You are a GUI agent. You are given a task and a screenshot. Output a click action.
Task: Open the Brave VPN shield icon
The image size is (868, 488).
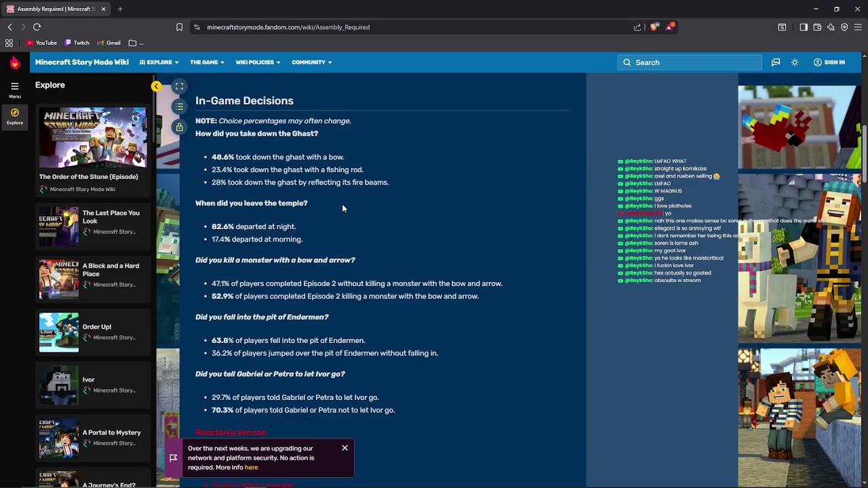click(x=844, y=27)
